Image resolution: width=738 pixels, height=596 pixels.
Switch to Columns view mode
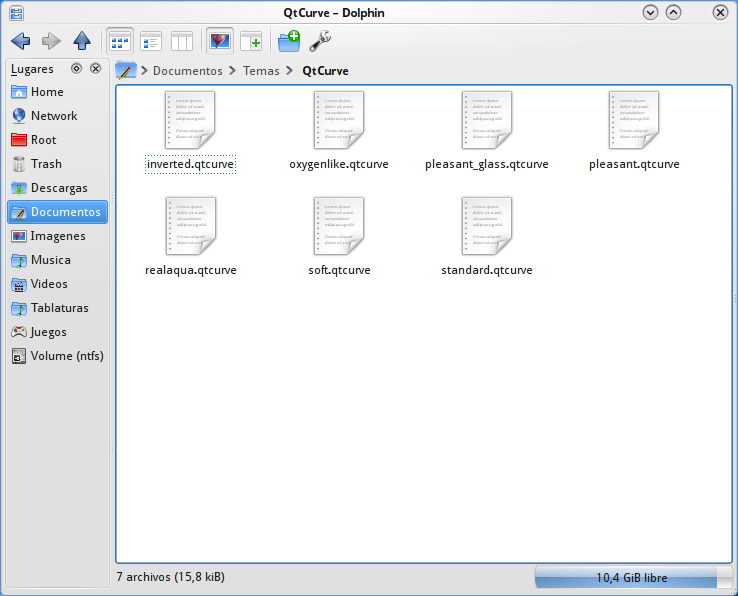tap(182, 41)
